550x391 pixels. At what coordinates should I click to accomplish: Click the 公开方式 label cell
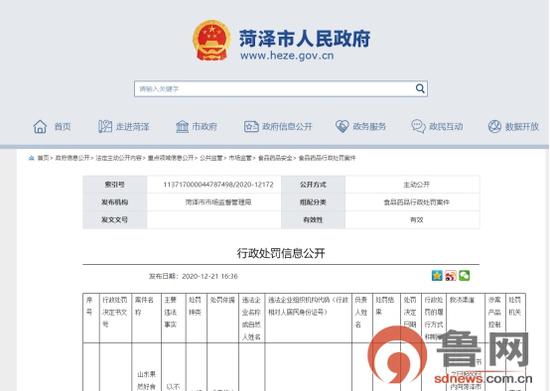313,184
